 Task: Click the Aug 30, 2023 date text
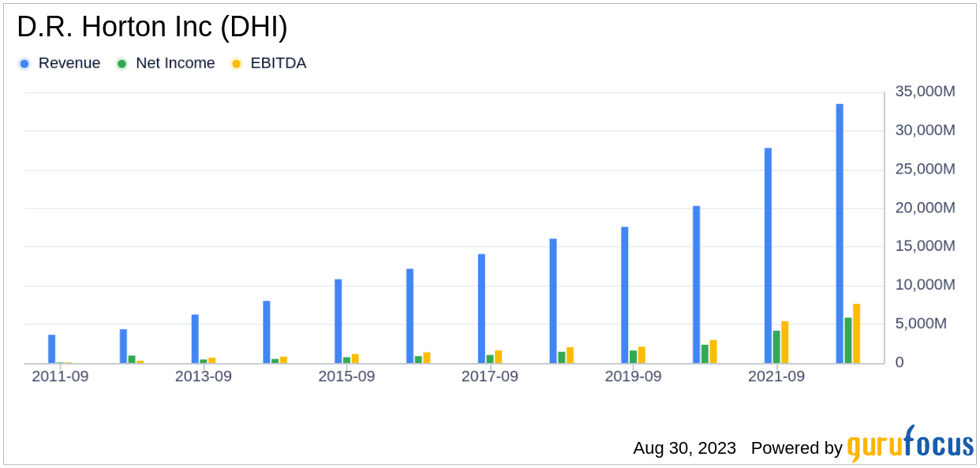(x=684, y=448)
